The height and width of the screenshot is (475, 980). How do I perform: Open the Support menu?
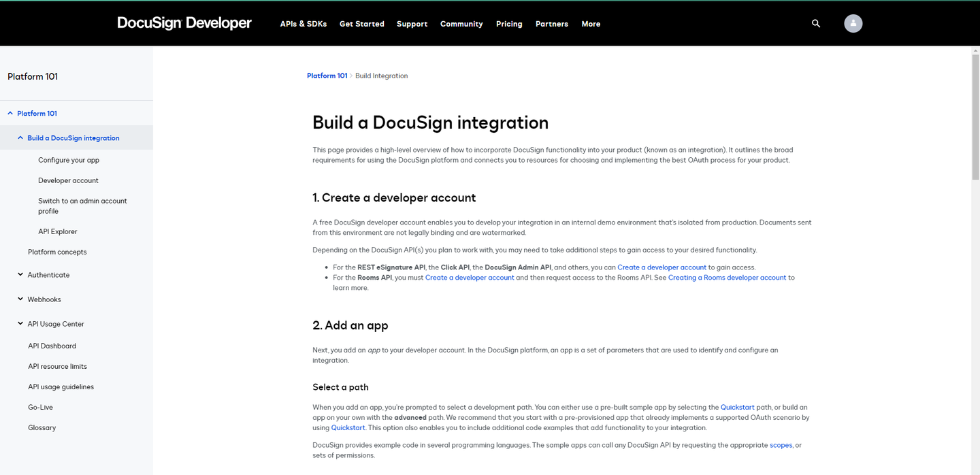(x=412, y=24)
